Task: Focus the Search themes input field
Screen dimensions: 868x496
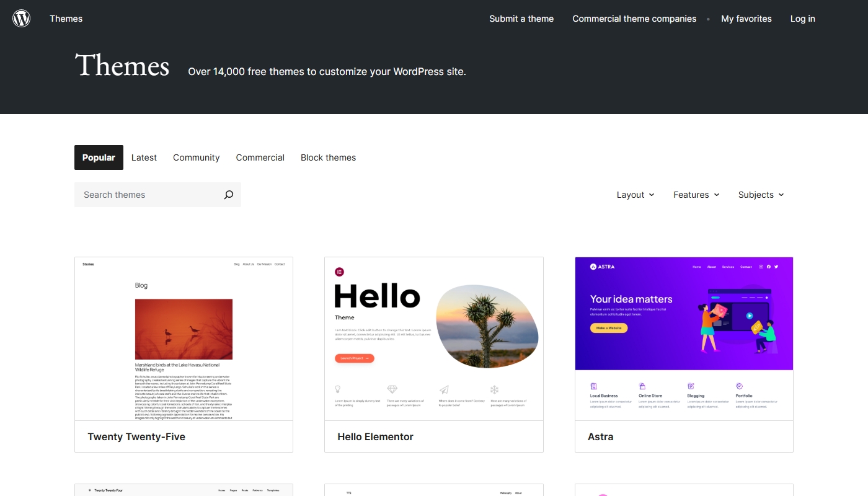Action: 149,195
